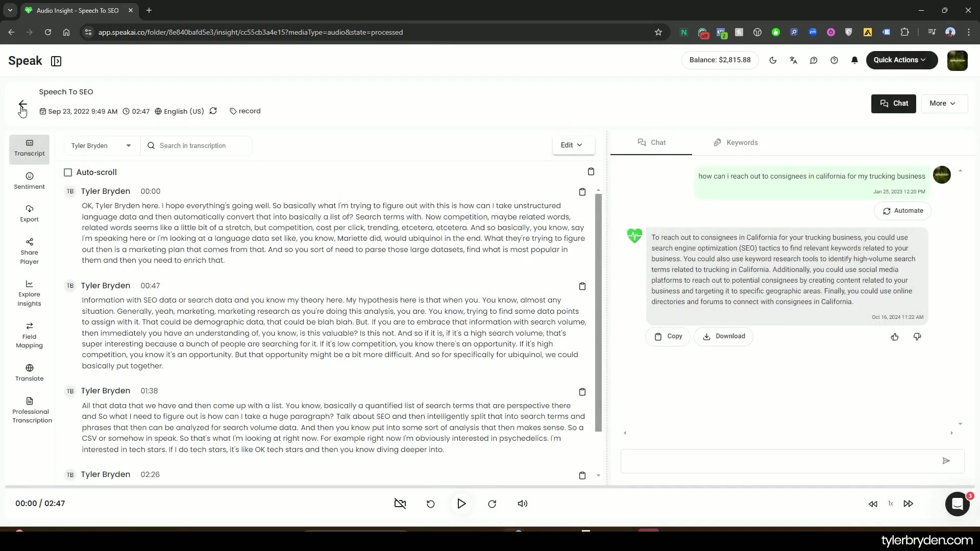Open the Translate sidebar option
This screenshot has height=551, width=980.
tap(29, 373)
